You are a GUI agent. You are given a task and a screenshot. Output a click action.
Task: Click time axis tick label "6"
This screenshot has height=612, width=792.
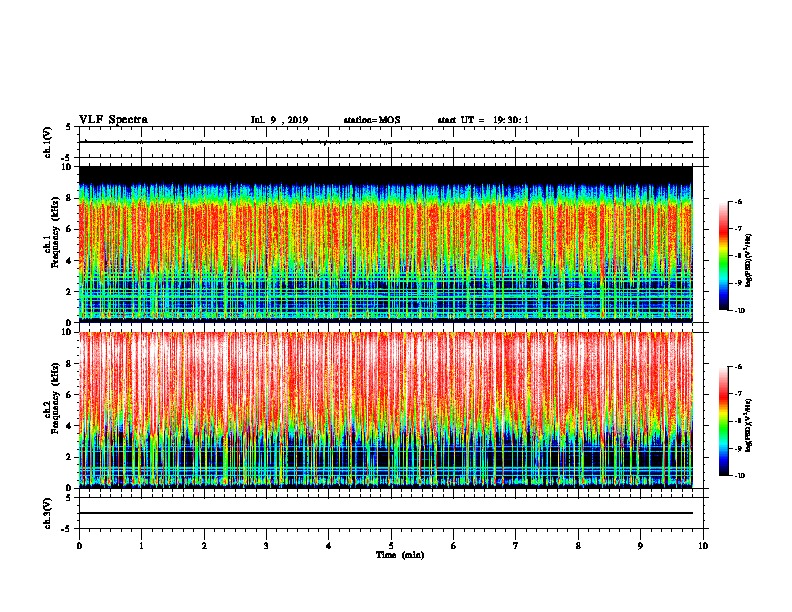454,545
